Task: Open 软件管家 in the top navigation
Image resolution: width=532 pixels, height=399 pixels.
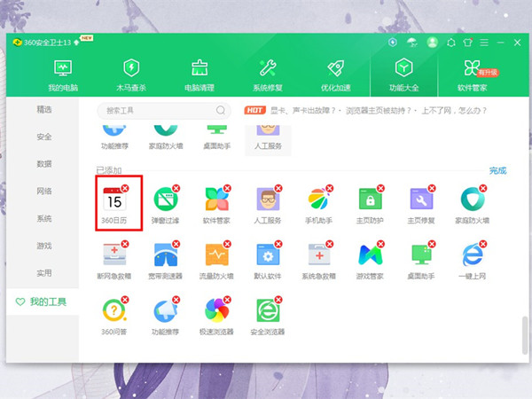Action: (473, 75)
